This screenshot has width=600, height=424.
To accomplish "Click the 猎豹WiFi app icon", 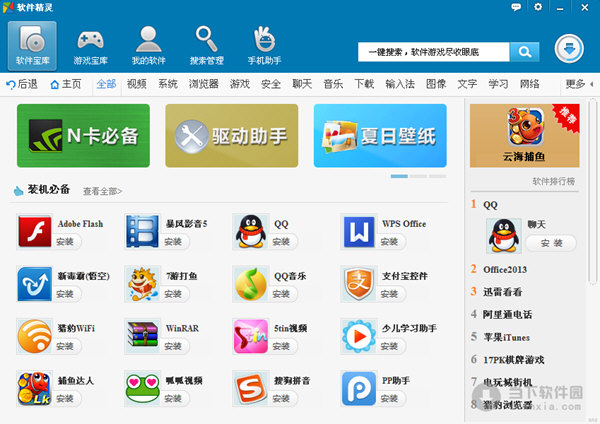I will (x=34, y=336).
